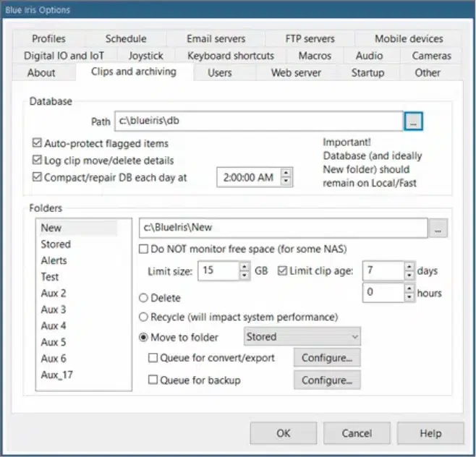Image resolution: width=476 pixels, height=457 pixels.
Task: Click the browse button next to database path
Action: pyautogui.click(x=413, y=122)
